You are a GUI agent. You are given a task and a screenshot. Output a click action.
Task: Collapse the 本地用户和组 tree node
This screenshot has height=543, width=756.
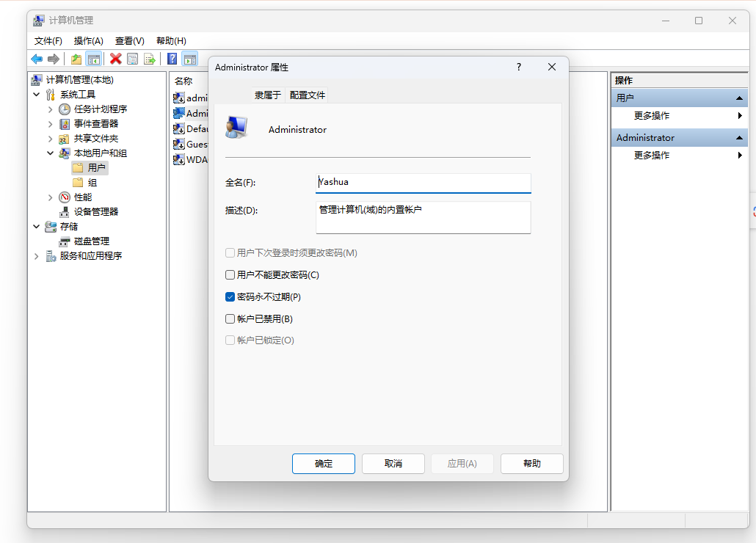50,153
